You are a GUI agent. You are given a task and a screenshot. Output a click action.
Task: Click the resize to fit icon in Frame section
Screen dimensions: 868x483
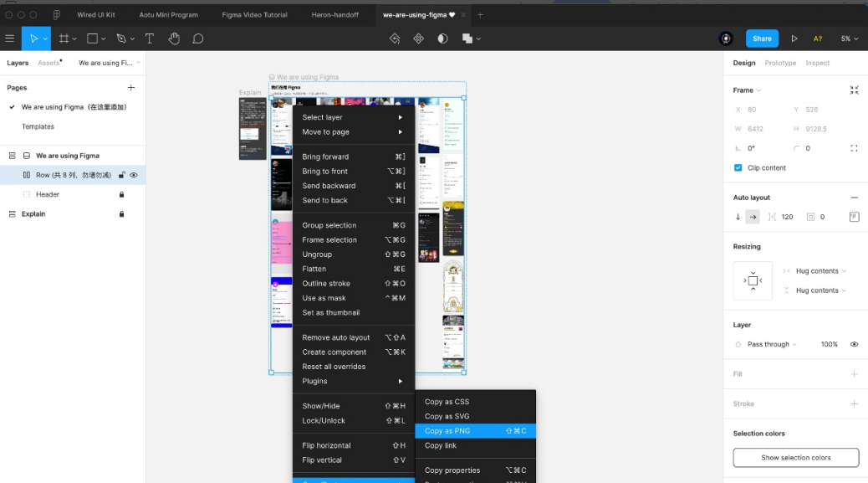coord(854,90)
